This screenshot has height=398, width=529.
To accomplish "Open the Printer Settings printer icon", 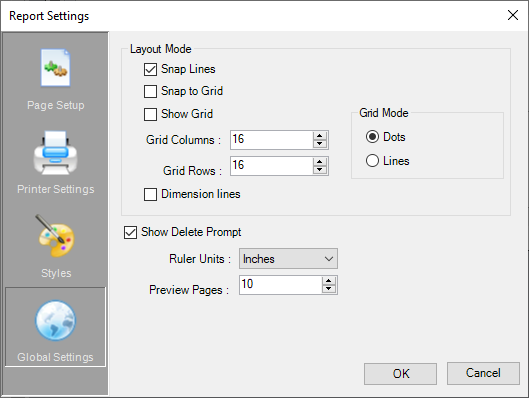I will pyautogui.click(x=56, y=152).
